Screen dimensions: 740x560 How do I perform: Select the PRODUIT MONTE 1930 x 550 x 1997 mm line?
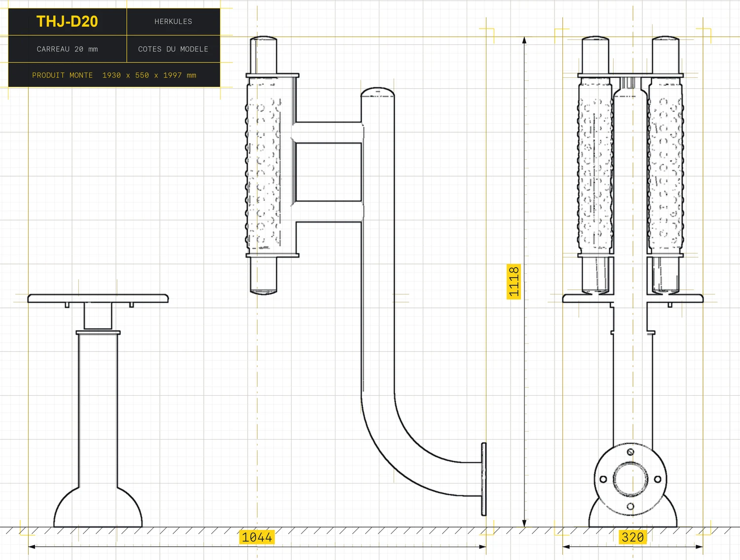click(x=114, y=75)
